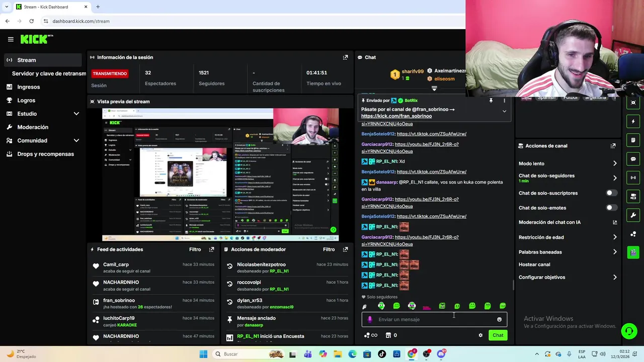Collapse the pinned BotRix message with its chevron
The image size is (644, 362).
504,112
